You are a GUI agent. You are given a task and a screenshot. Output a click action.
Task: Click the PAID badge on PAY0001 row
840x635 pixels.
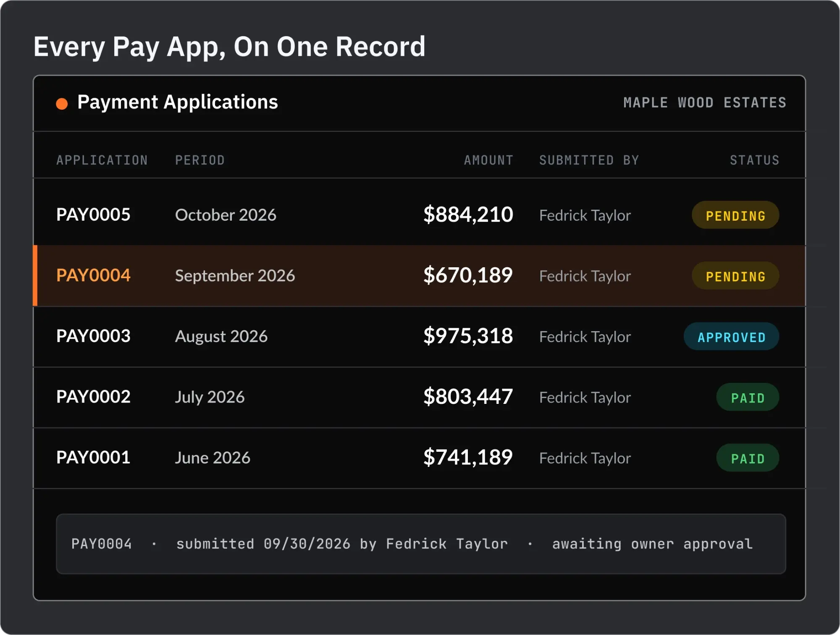[748, 458]
